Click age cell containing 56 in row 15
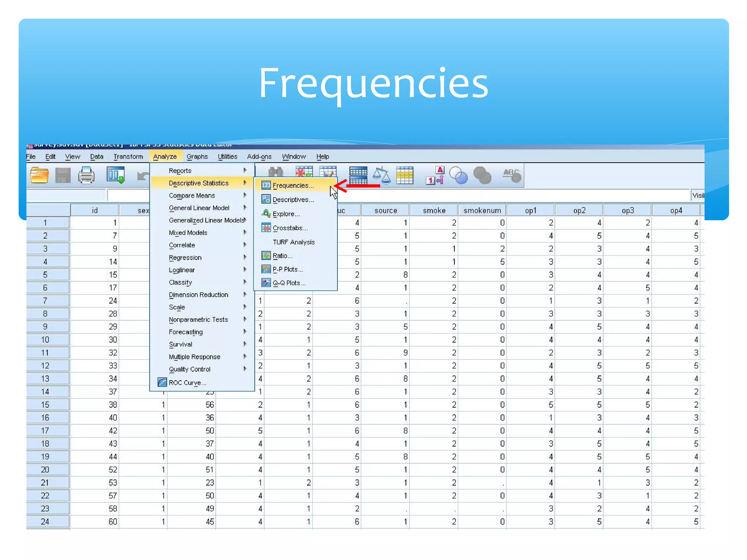The image size is (747, 560). (191, 405)
